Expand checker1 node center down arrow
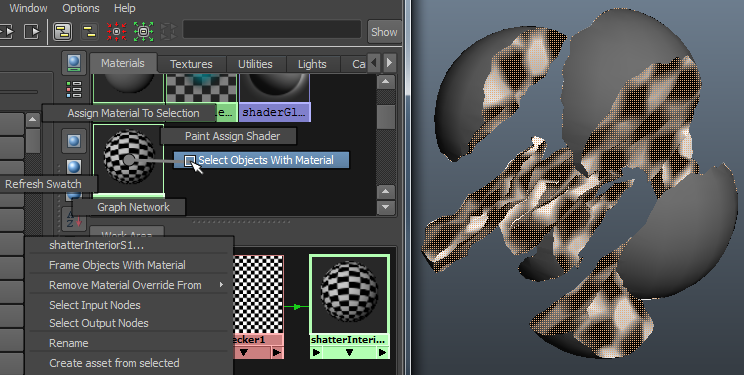 pos(243,353)
